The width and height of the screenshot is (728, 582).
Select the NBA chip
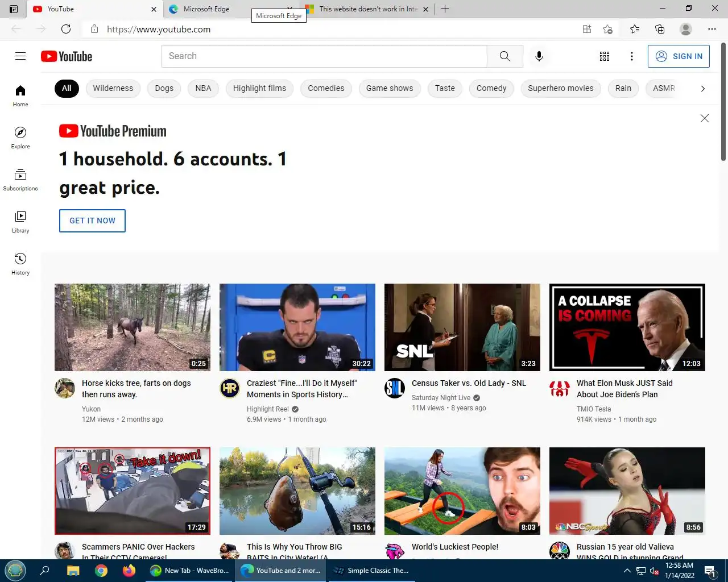pyautogui.click(x=203, y=88)
